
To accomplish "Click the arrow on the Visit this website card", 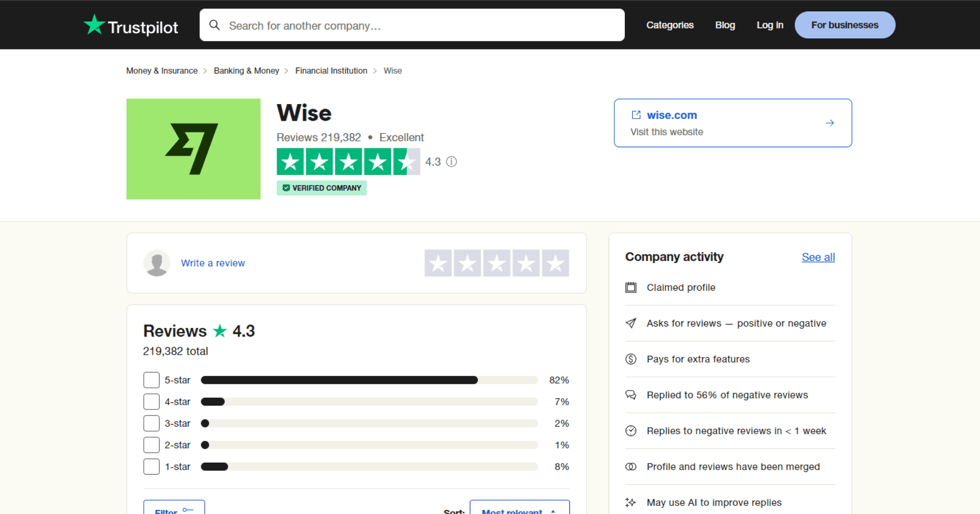I will tap(829, 123).
